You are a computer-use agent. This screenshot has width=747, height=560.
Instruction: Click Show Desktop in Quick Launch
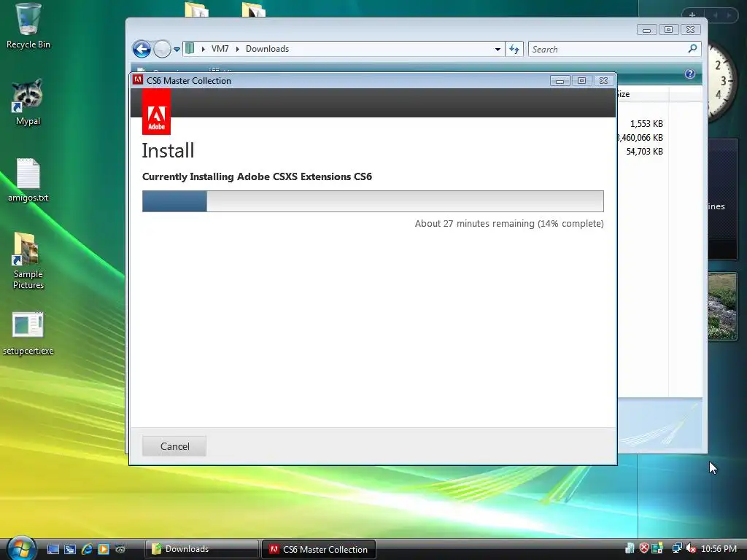(53, 549)
